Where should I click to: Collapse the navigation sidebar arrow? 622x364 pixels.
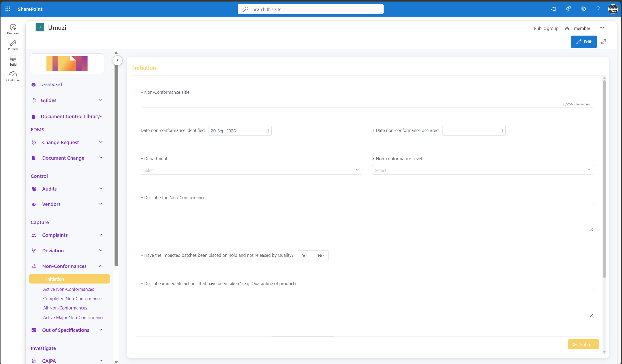pos(118,60)
